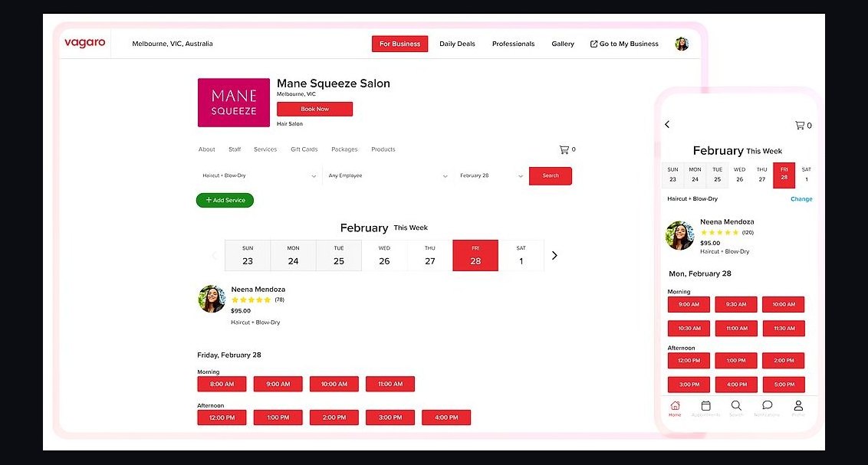The image size is (868, 465).
Task: Tap the 9:30 AM slot in mobile view
Action: (735, 305)
